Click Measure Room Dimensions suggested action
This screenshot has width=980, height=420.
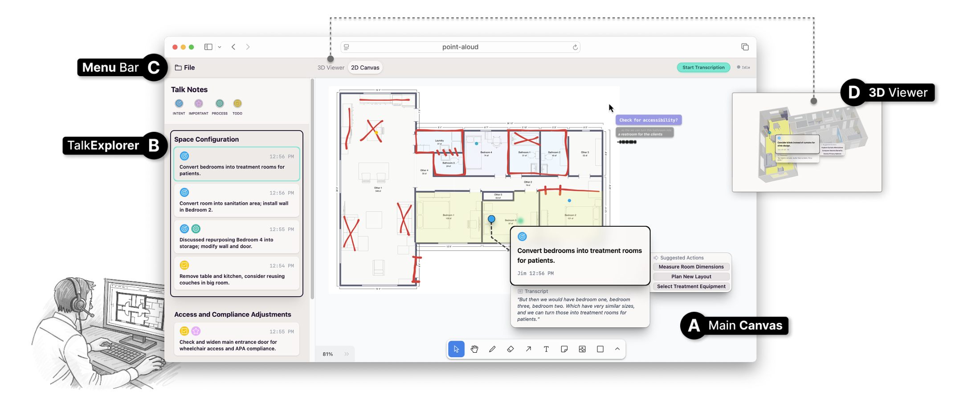691,267
